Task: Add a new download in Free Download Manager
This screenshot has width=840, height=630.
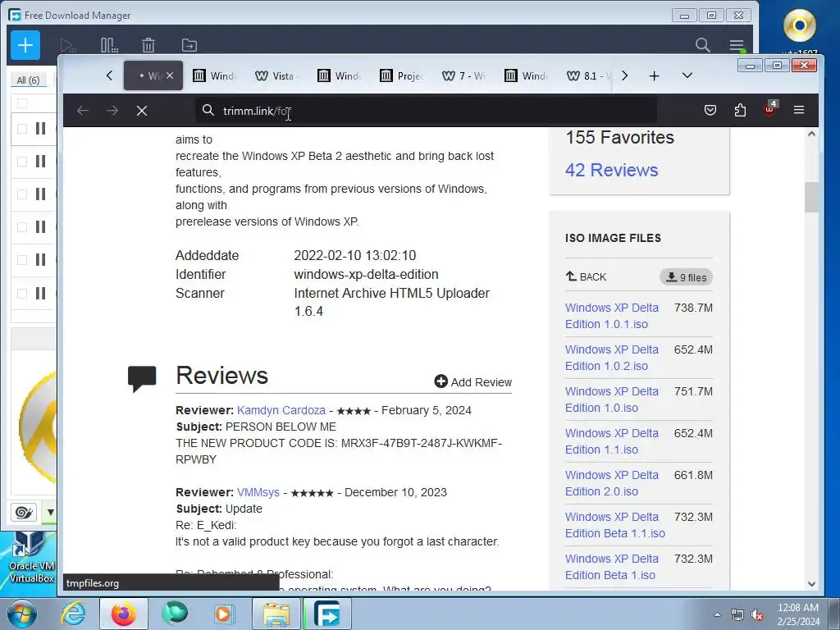Action: click(x=25, y=46)
